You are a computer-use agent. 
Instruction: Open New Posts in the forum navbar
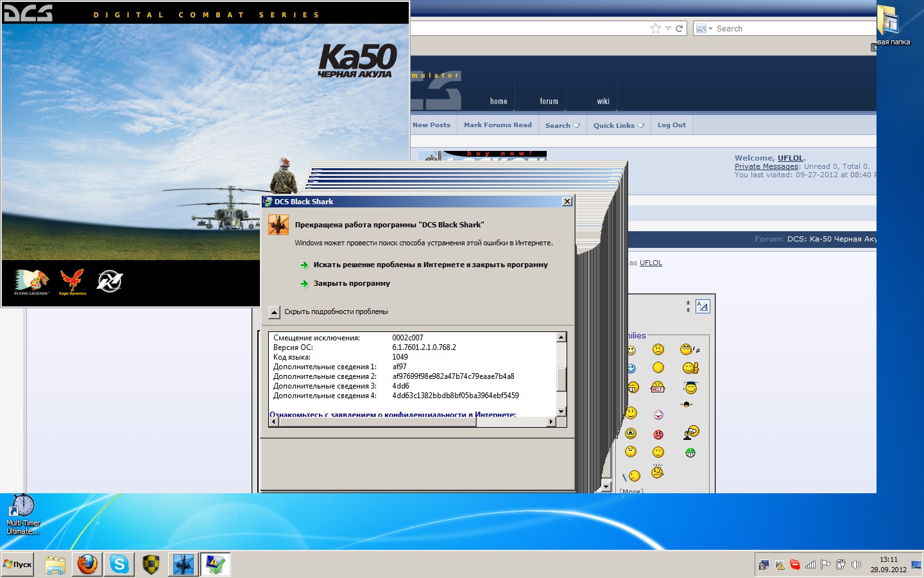(431, 125)
